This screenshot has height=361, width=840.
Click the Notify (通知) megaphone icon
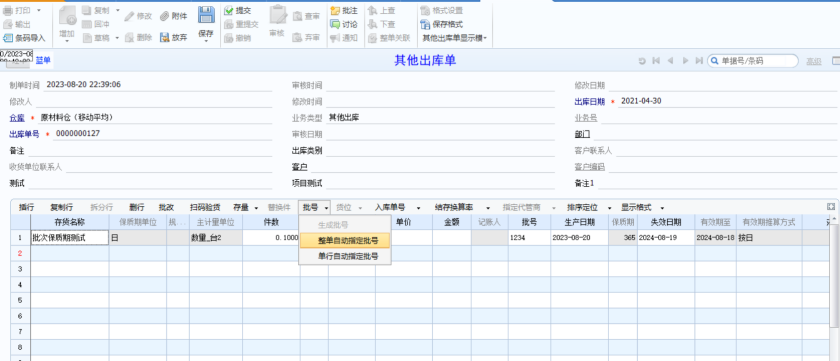pos(335,38)
